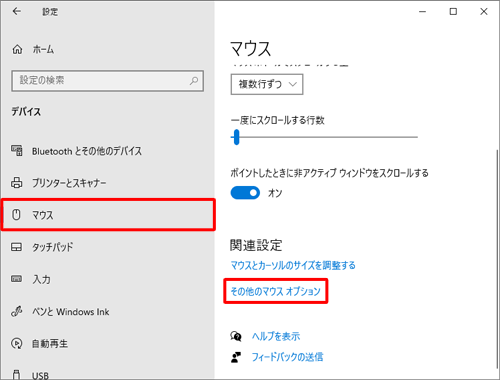Click the keyboard icon beside 入力
This screenshot has width=500, height=380.
click(x=17, y=279)
